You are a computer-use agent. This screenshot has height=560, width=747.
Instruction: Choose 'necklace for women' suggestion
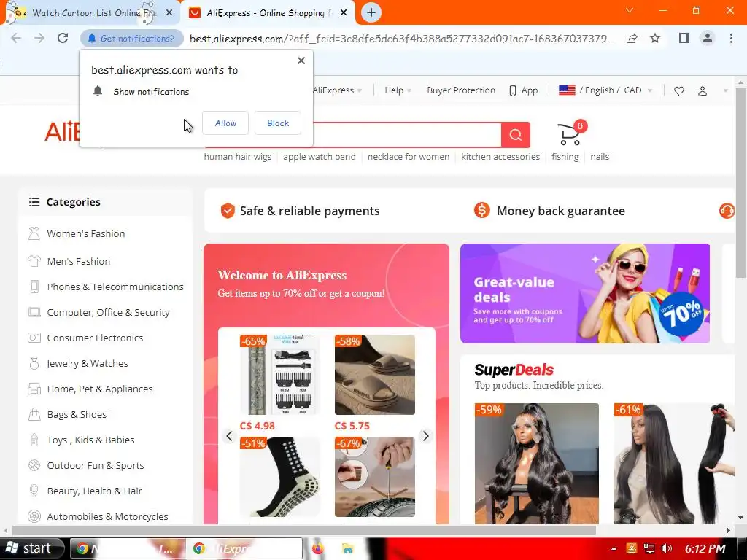pyautogui.click(x=409, y=157)
